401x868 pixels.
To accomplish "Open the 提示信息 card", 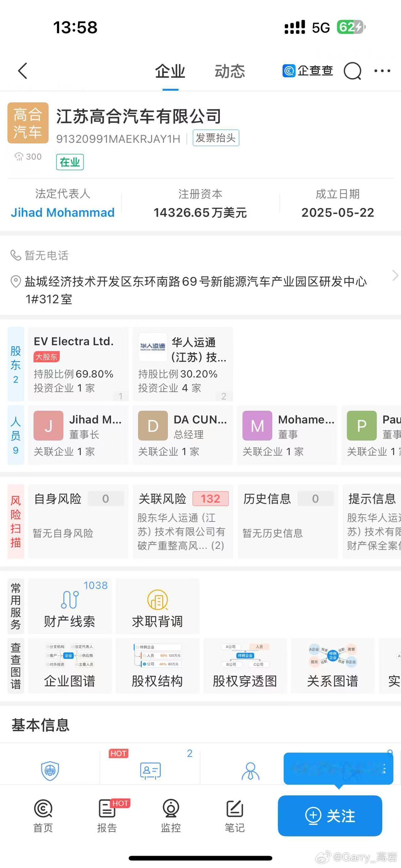I will coord(372,521).
